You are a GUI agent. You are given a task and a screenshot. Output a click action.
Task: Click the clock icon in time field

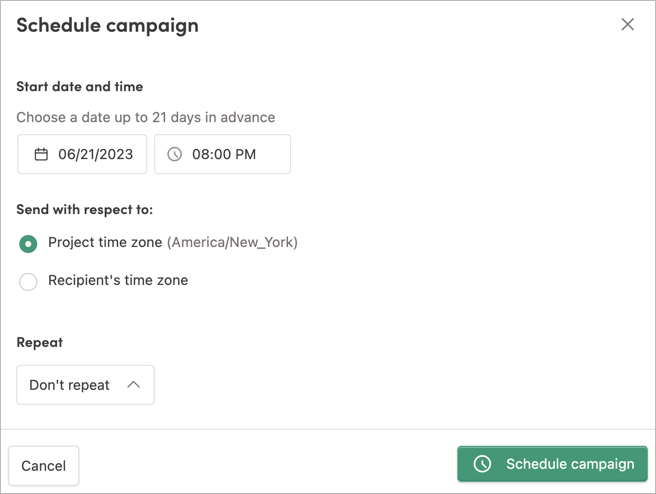point(174,154)
